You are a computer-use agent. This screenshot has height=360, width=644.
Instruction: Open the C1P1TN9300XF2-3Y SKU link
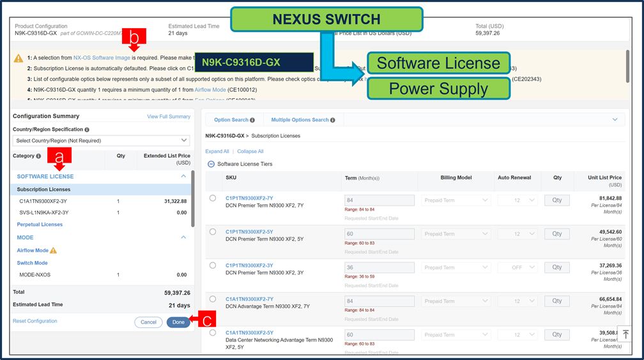(x=249, y=266)
